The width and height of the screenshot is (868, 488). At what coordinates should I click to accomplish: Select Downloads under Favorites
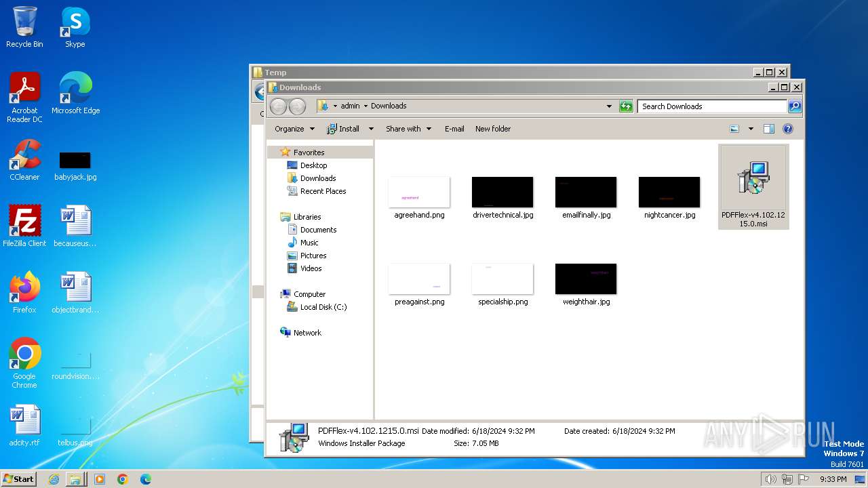[318, 178]
